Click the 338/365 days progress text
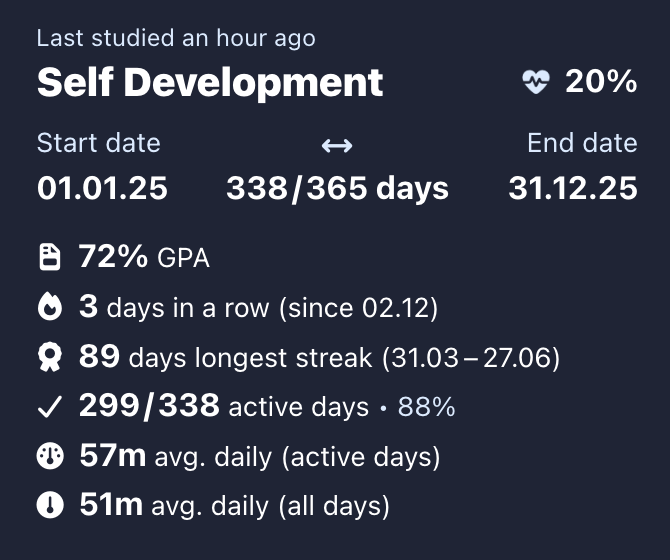This screenshot has height=560, width=670. (337, 188)
